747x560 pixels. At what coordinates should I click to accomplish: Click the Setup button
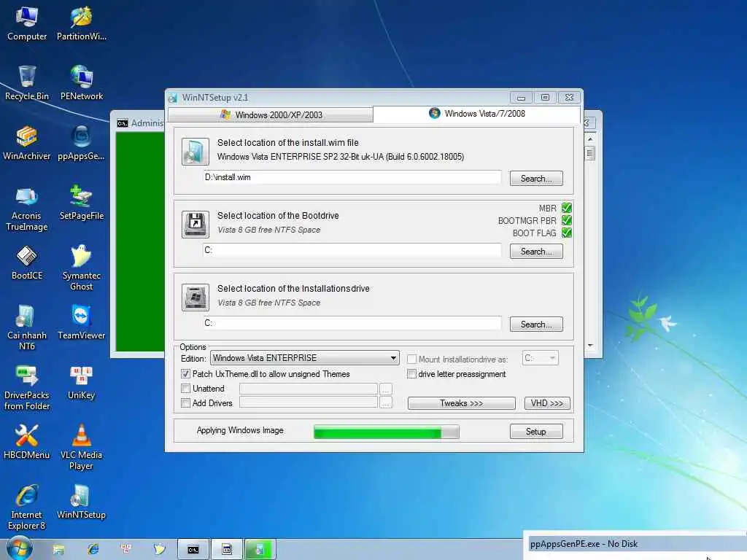[x=536, y=432]
